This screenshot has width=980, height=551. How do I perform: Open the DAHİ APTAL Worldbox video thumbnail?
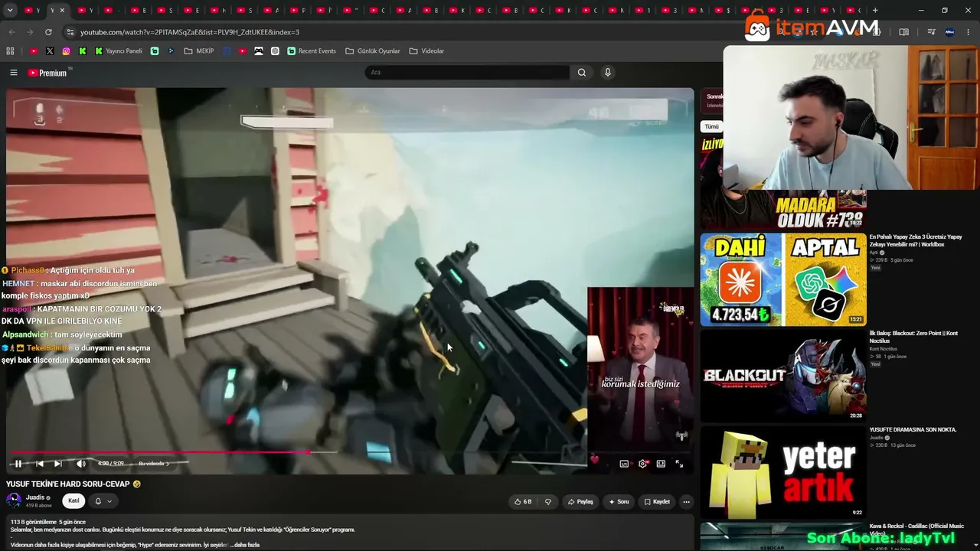[x=783, y=279]
